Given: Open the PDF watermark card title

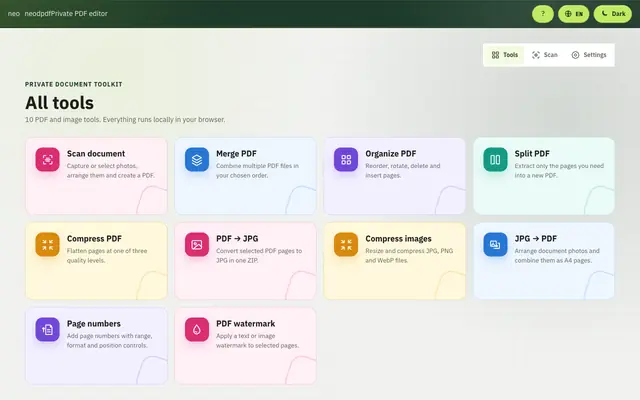Looking at the screenshot, I should pos(245,323).
